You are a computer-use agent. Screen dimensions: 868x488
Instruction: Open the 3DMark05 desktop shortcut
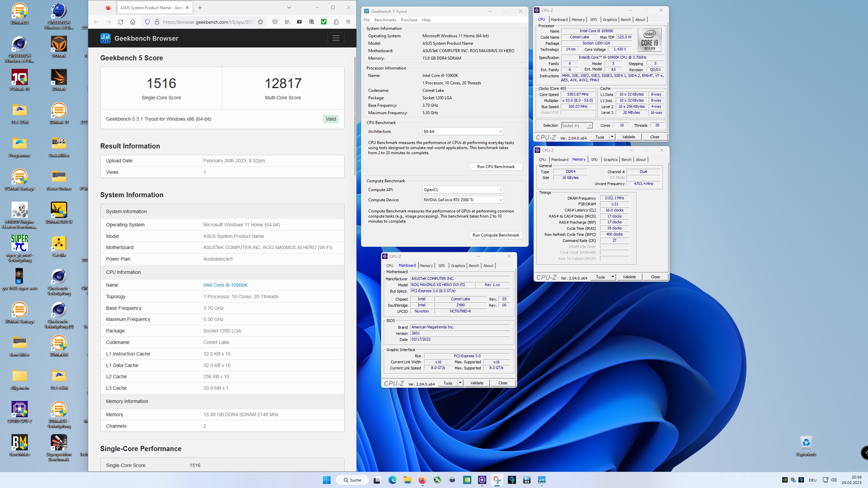click(x=20, y=14)
